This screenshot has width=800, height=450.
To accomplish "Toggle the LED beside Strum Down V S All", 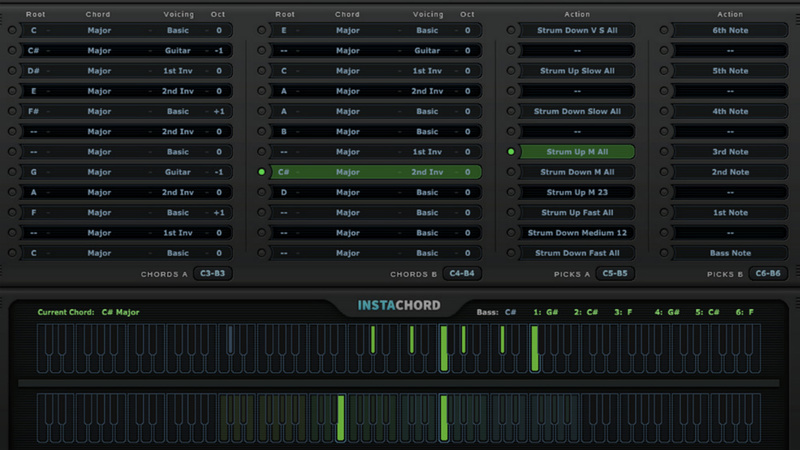I will point(512,30).
